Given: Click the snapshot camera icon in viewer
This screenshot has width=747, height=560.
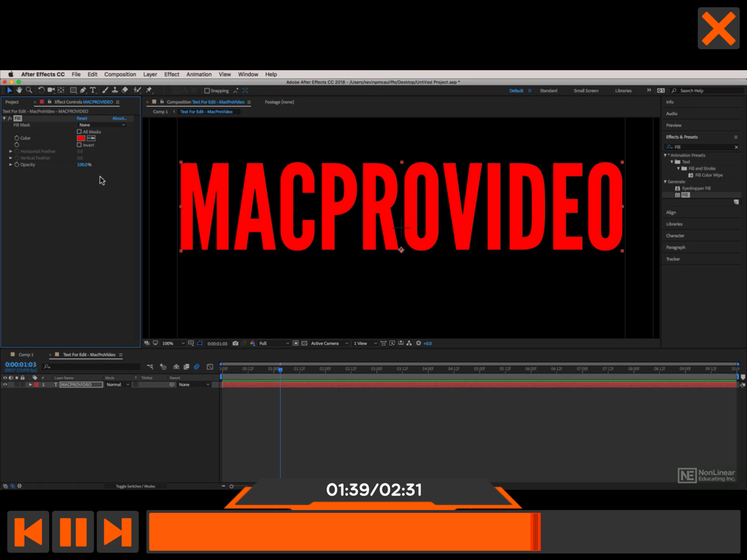Looking at the screenshot, I should click(235, 343).
